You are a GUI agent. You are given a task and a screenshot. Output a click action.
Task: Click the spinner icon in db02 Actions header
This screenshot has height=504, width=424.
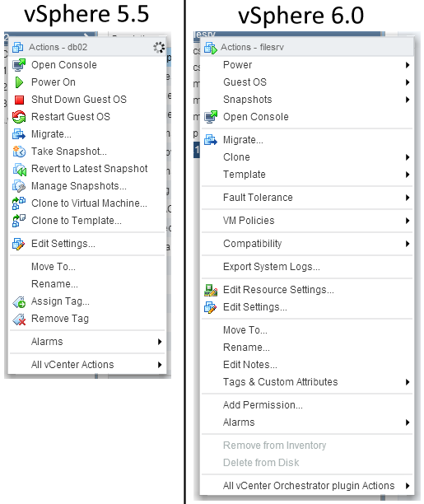pyautogui.click(x=159, y=48)
